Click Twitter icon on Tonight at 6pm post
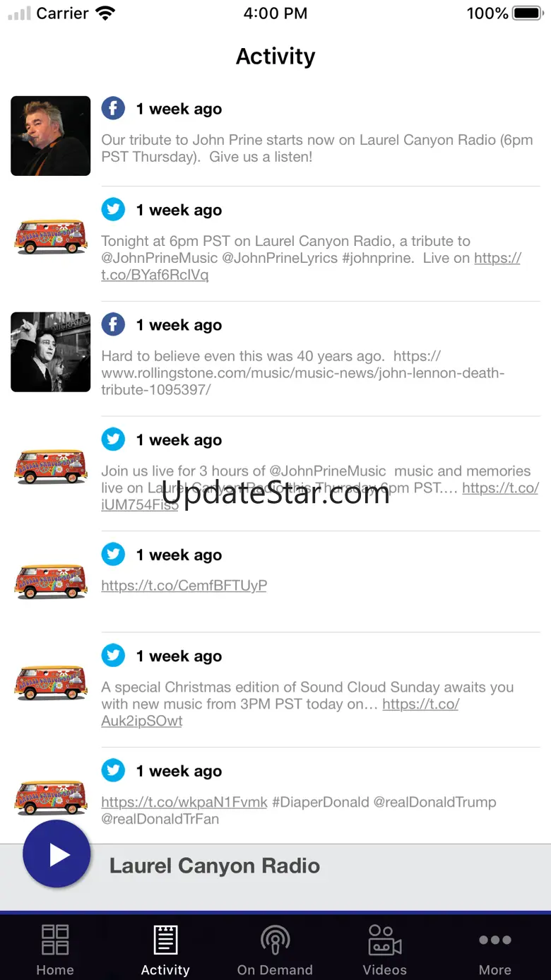This screenshot has width=551, height=980. pyautogui.click(x=113, y=209)
